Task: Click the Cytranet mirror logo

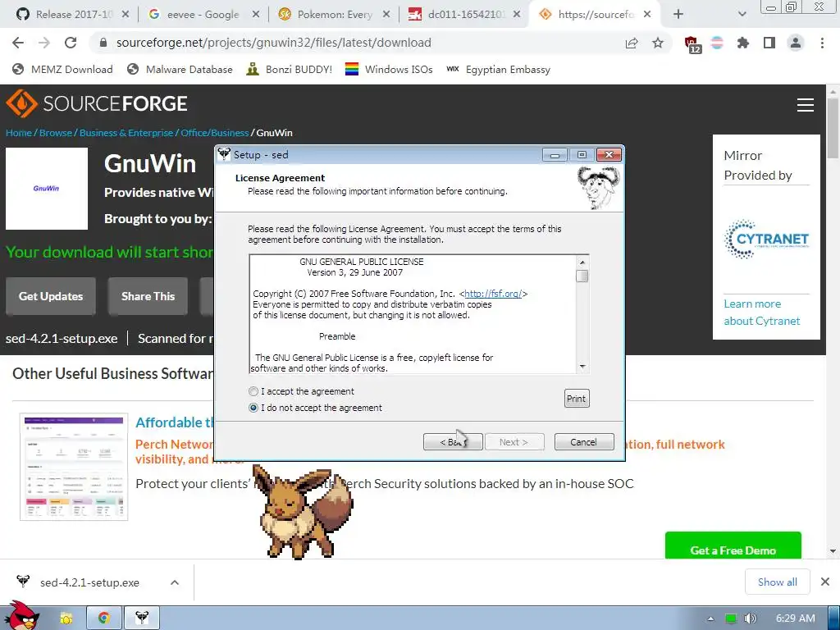Action: (766, 239)
